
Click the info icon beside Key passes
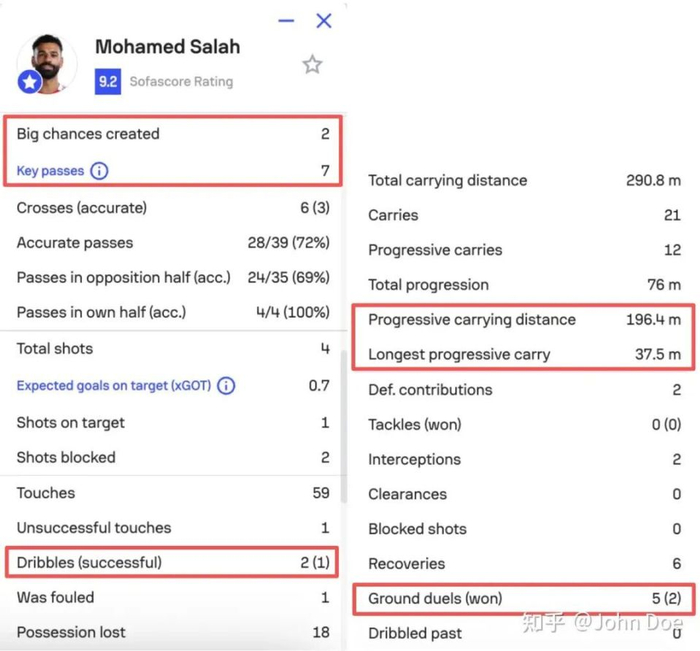tap(99, 171)
